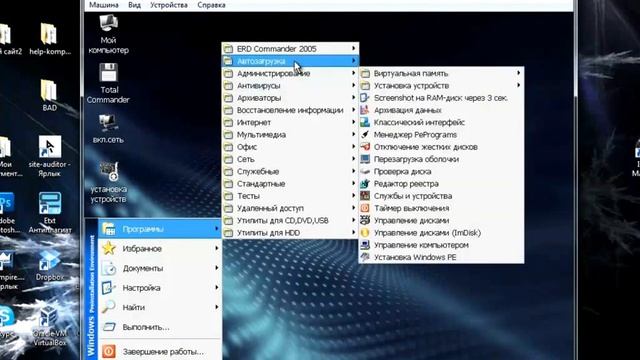Click the Выполнить... start menu item
Viewport: 640px width, 360px height.
[x=160, y=327]
